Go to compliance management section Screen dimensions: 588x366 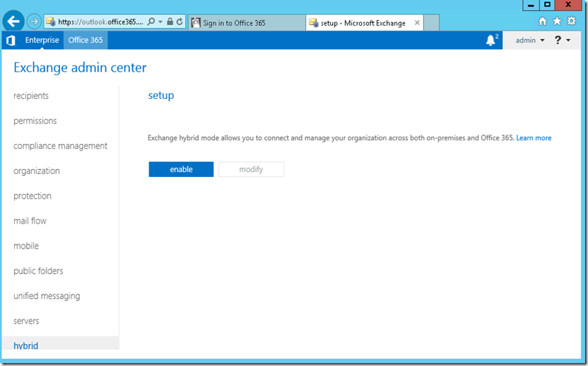tap(61, 145)
